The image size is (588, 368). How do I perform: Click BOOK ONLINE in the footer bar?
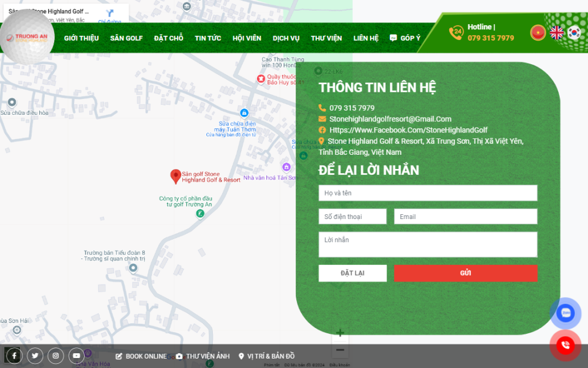click(141, 356)
